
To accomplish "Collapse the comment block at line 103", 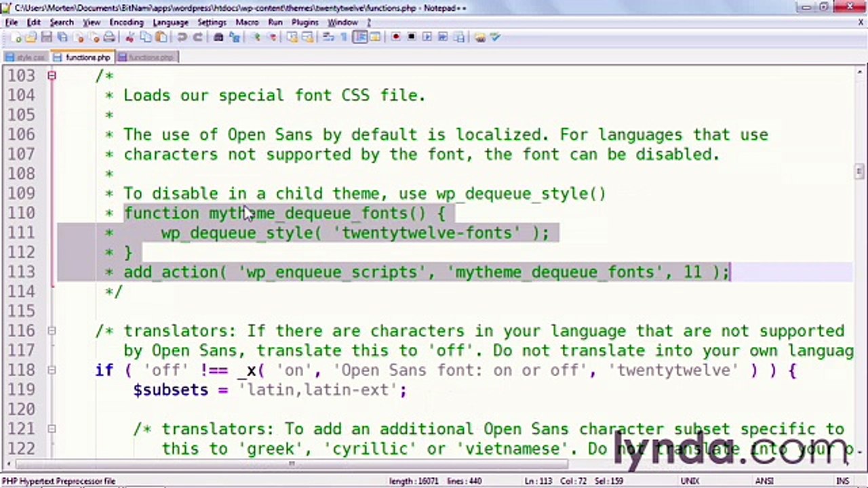I will point(52,75).
